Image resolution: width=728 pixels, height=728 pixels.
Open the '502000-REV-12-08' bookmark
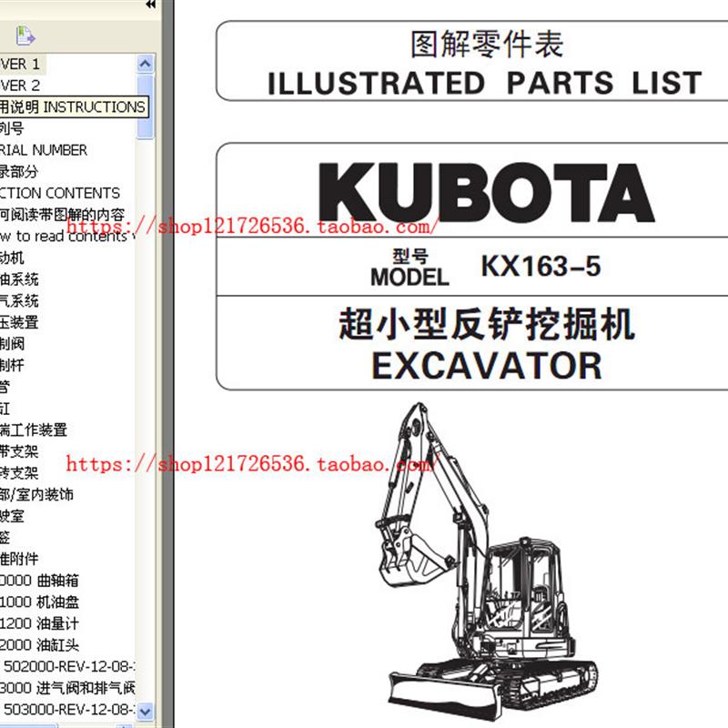70,666
